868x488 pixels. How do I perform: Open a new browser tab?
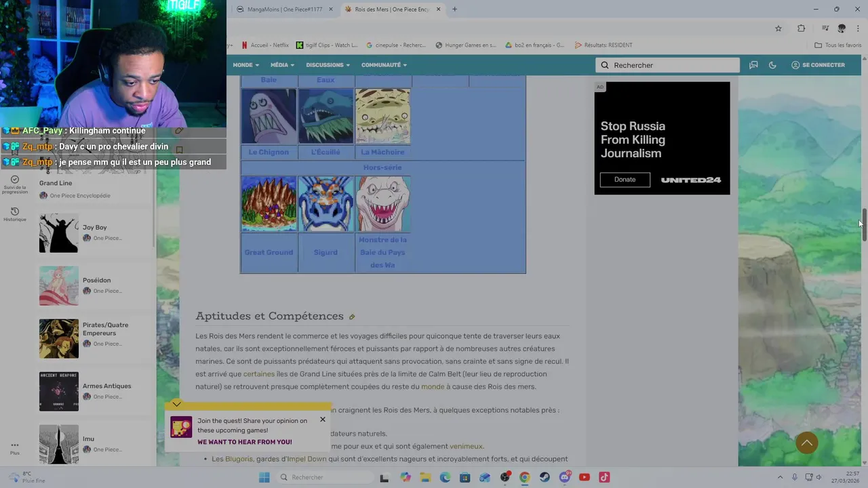[x=454, y=9]
